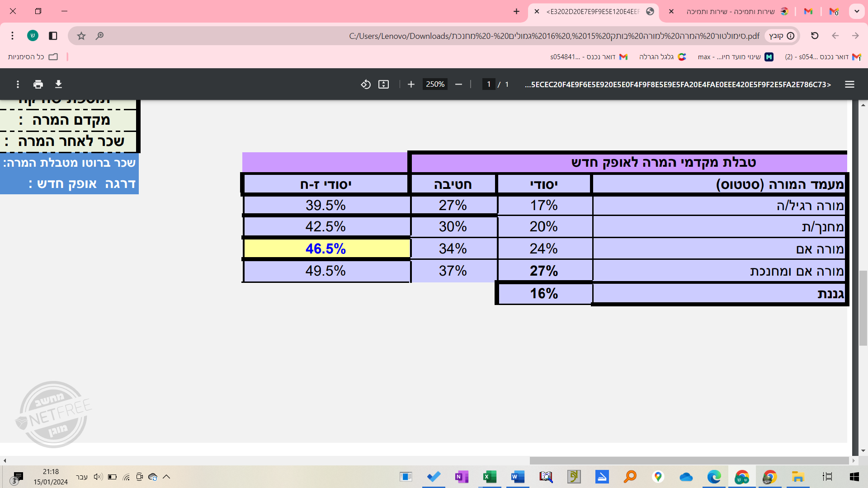The height and width of the screenshot is (488, 868).
Task: Toggle the PDF sidebar hamburger menu
Action: [849, 84]
